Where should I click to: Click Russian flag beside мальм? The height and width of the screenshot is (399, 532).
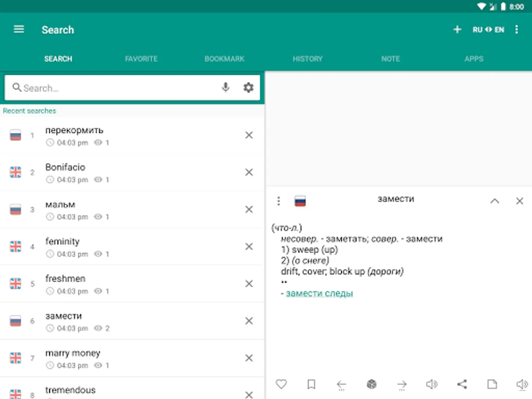(16, 209)
